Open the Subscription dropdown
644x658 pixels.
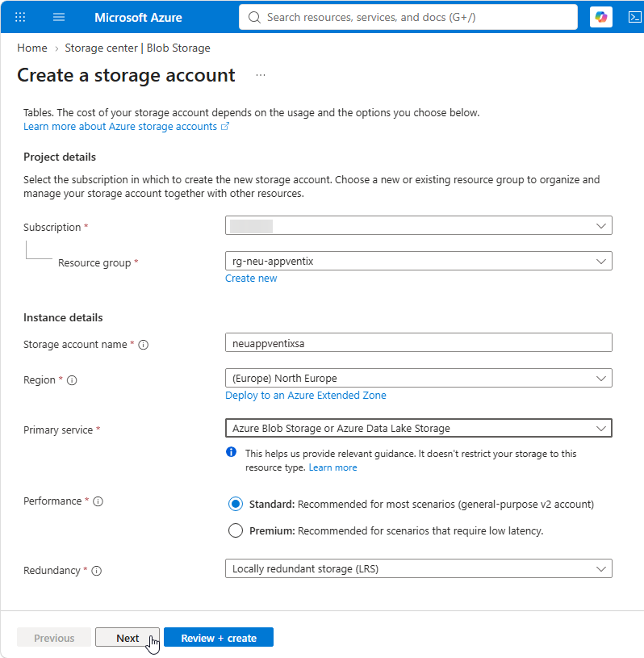click(418, 226)
